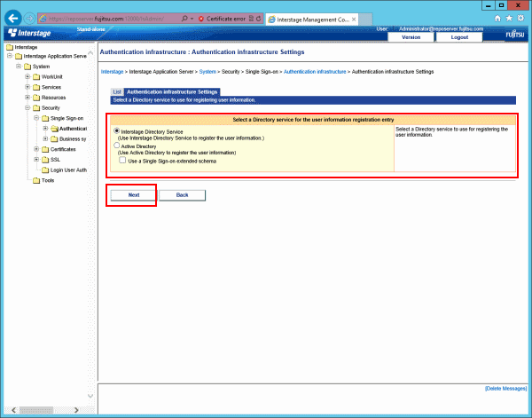Click the tree panel scroll-right arrow

pos(76,410)
